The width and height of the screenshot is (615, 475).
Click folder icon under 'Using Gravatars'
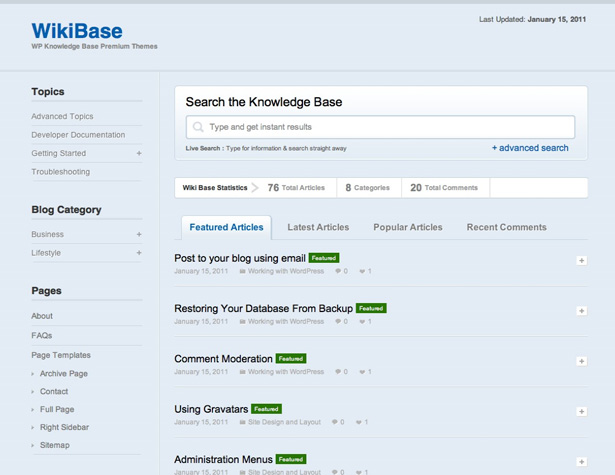tap(242, 422)
